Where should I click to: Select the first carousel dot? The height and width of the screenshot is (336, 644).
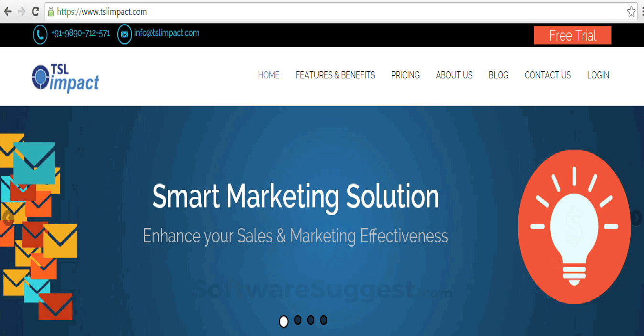point(284,322)
